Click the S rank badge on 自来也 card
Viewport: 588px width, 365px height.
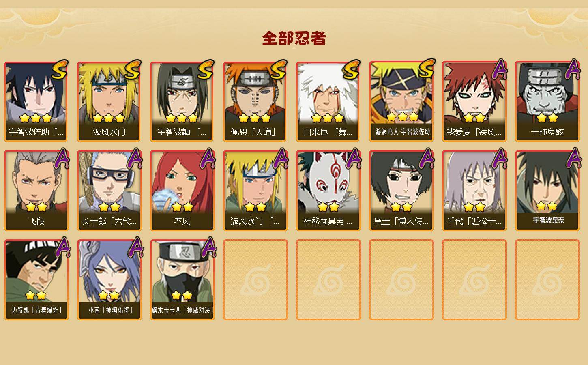click(352, 70)
